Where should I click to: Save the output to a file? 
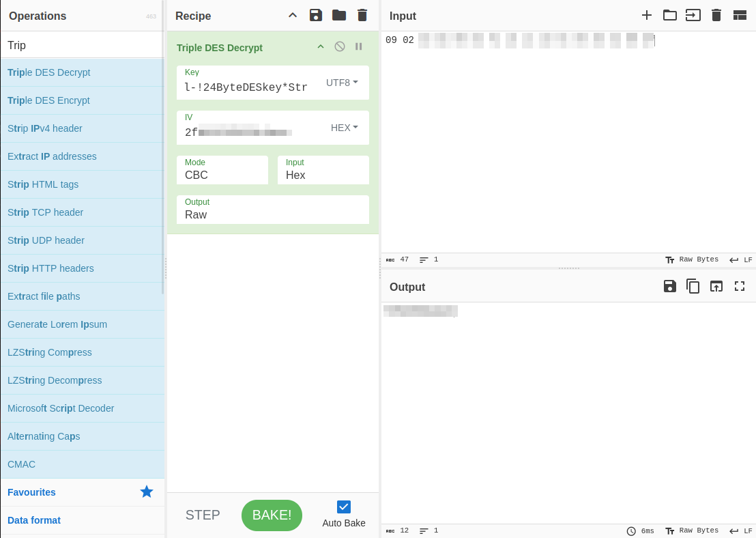point(670,286)
